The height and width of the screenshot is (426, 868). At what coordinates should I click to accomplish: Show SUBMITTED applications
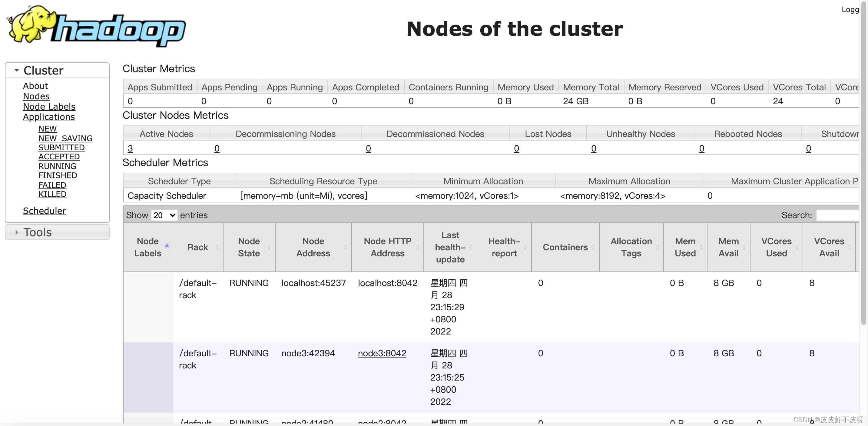tap(61, 148)
